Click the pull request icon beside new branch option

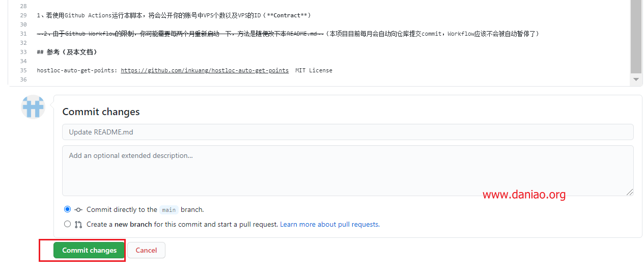coord(78,224)
